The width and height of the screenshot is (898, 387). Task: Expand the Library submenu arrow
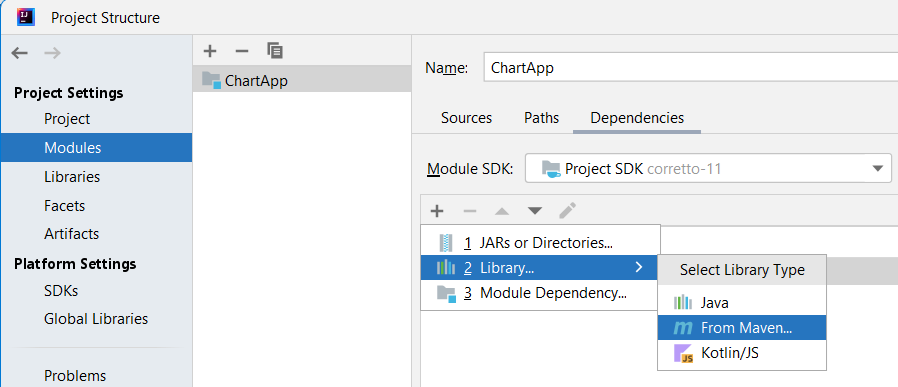(639, 267)
